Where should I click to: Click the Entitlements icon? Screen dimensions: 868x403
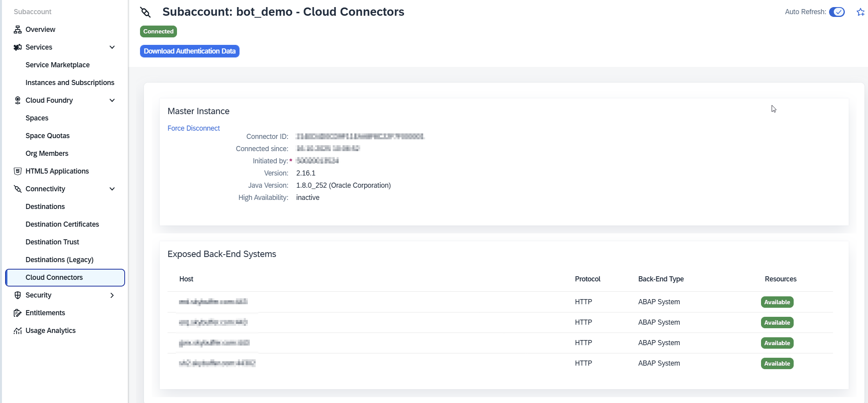[17, 313]
